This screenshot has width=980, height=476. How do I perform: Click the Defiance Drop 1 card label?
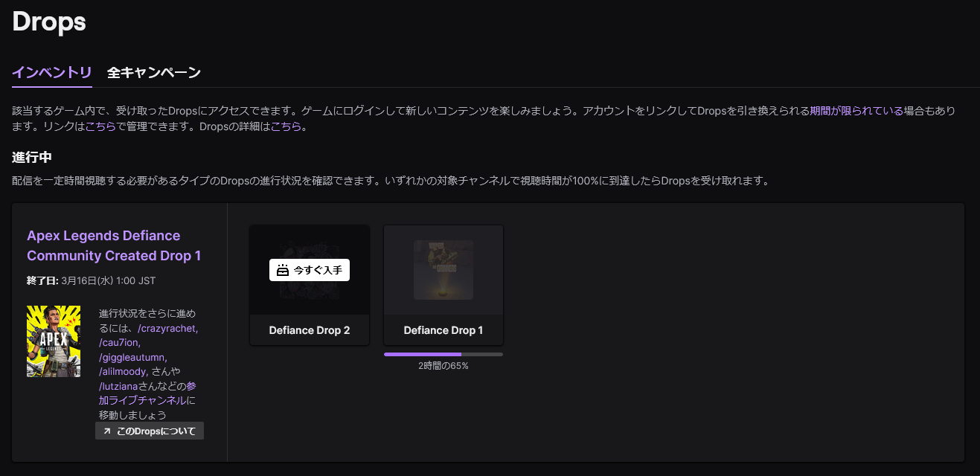(x=443, y=330)
